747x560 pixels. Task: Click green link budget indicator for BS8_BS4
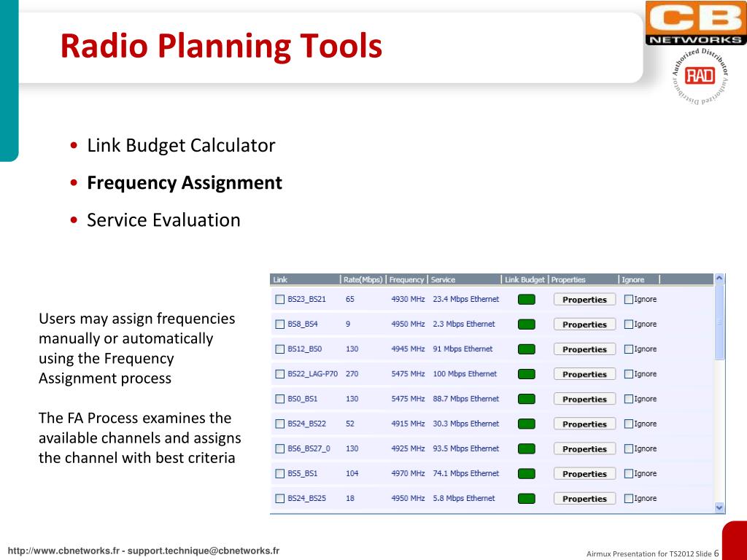527,324
